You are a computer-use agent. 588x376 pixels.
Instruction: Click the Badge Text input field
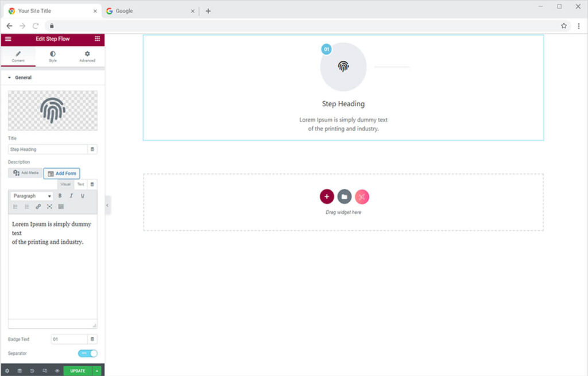point(69,339)
